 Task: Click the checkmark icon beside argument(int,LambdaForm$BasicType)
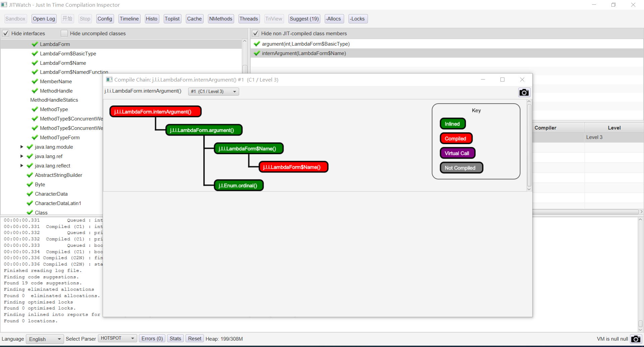coord(257,44)
